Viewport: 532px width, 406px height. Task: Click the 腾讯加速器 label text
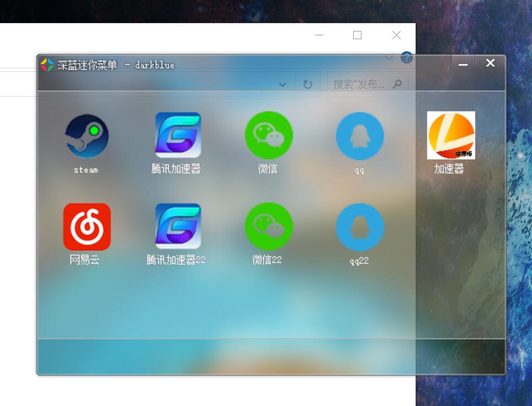[176, 168]
